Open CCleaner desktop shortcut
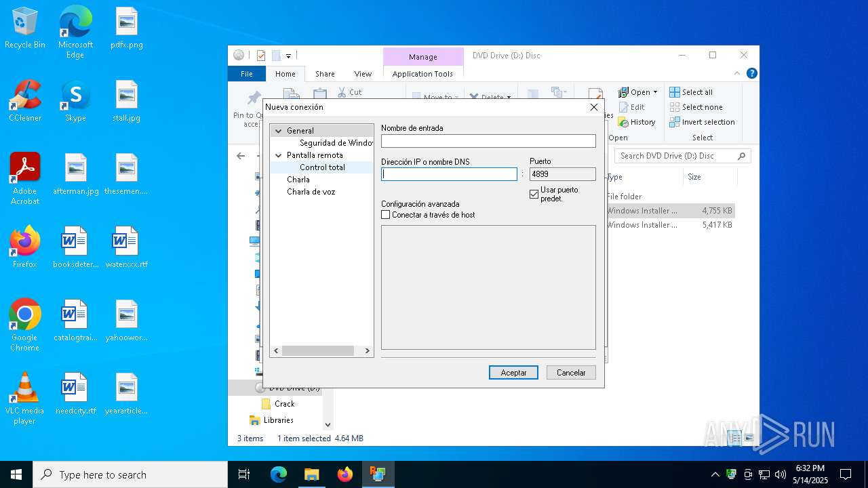Screen dimensions: 868x488 pos(25,102)
